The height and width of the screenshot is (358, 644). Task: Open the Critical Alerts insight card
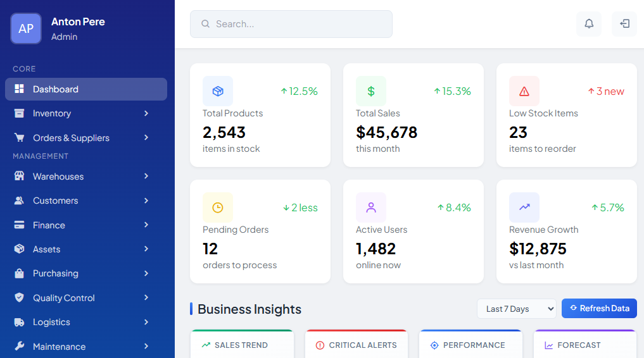(x=356, y=345)
